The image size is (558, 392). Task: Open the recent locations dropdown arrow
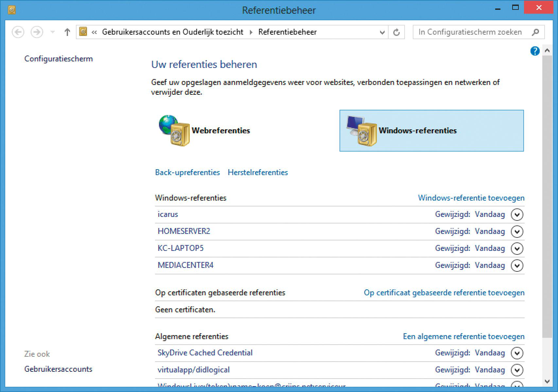pyautogui.click(x=52, y=32)
